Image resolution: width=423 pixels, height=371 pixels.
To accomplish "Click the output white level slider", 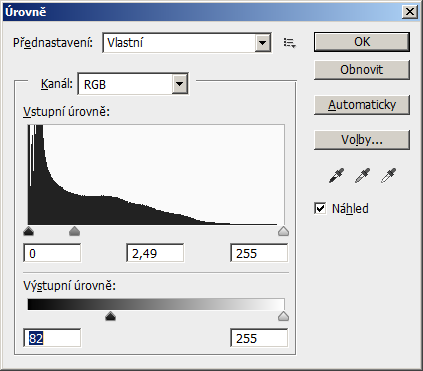I will tap(283, 316).
